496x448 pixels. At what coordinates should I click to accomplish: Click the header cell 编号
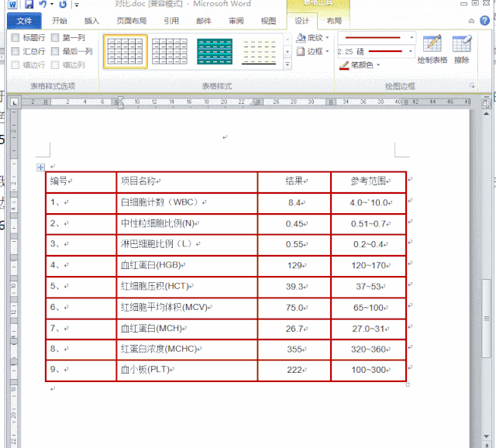81,182
